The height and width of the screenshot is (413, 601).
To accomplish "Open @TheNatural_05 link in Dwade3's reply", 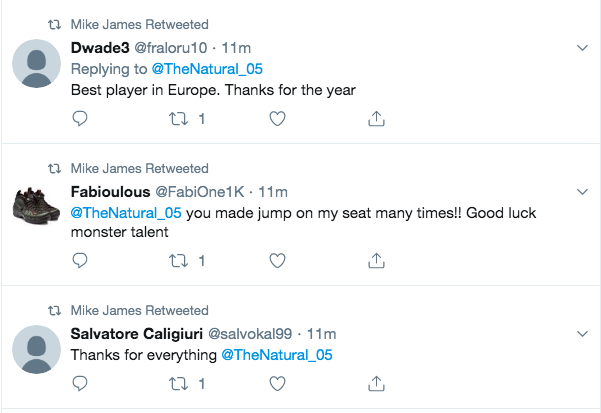I will tap(208, 68).
